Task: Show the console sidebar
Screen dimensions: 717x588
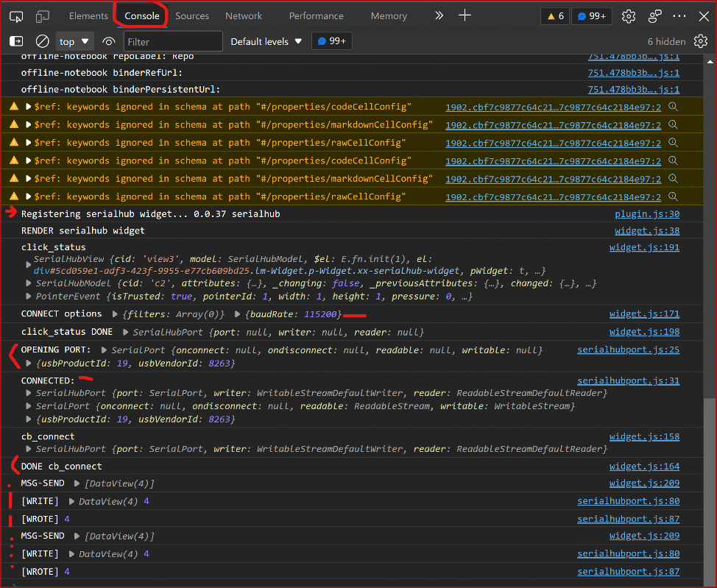Action: tap(16, 42)
